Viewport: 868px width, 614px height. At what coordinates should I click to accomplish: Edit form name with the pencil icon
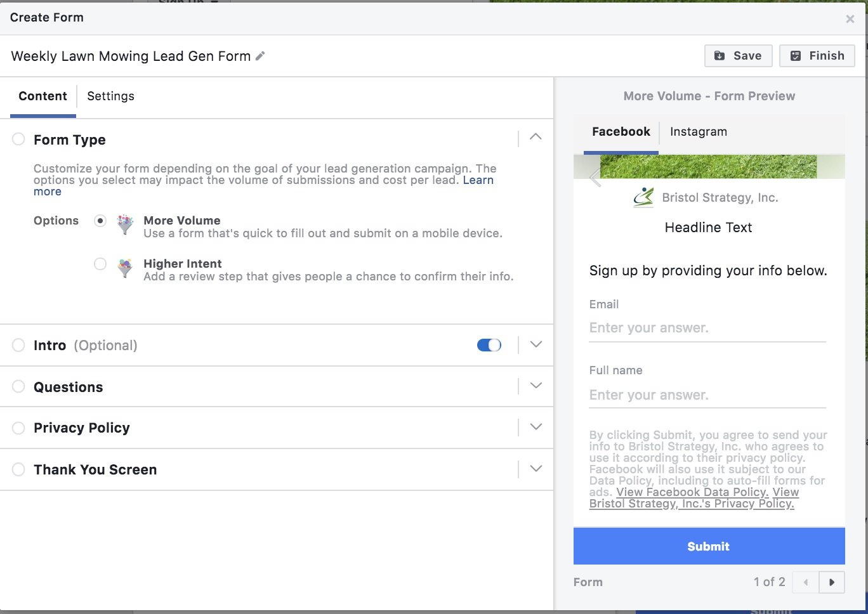[260, 56]
